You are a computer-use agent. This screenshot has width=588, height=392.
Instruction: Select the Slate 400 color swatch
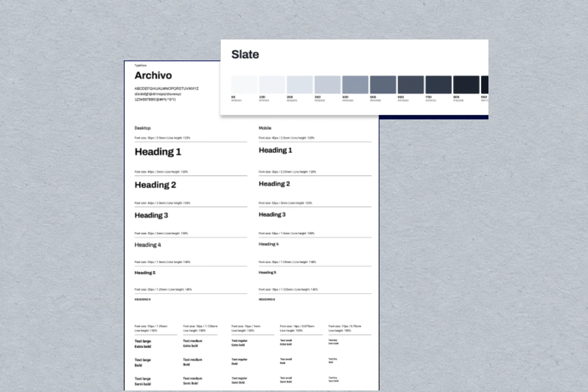pos(355,85)
